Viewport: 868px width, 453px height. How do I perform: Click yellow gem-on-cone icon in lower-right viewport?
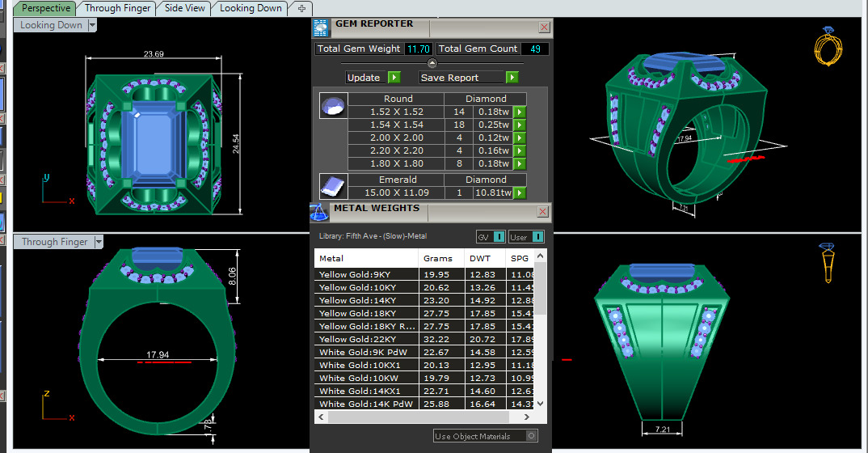[x=828, y=263]
